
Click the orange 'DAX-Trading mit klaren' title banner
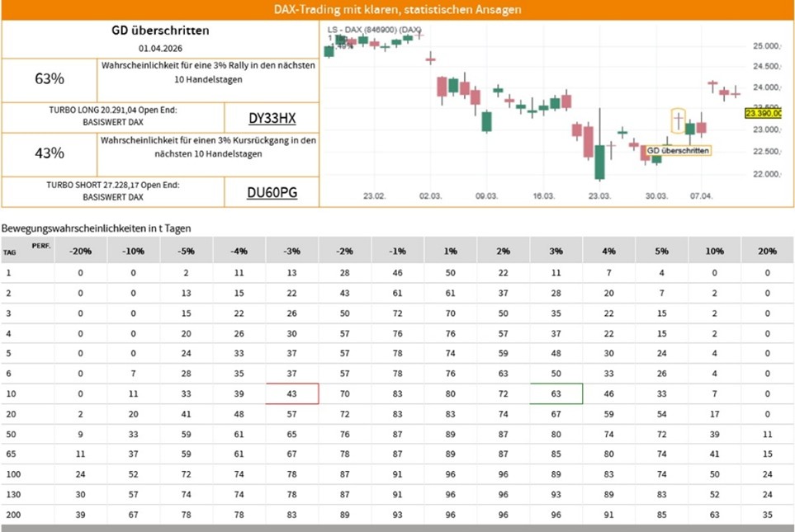click(397, 10)
